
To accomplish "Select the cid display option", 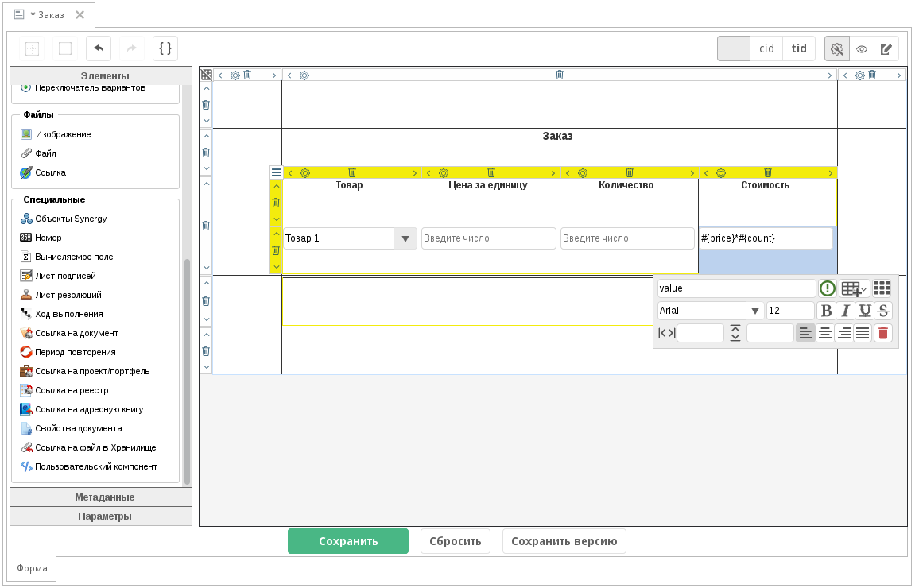I will pyautogui.click(x=767, y=49).
